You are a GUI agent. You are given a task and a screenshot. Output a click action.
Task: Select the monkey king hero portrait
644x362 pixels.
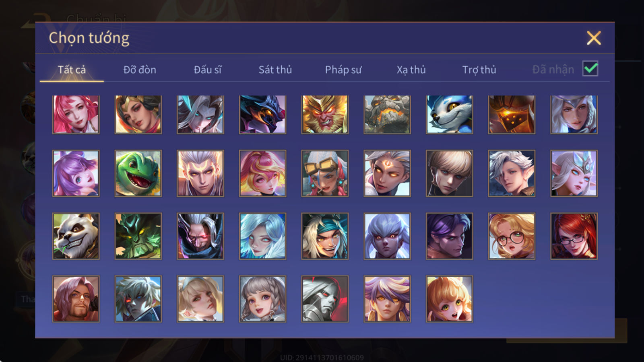coord(325,115)
